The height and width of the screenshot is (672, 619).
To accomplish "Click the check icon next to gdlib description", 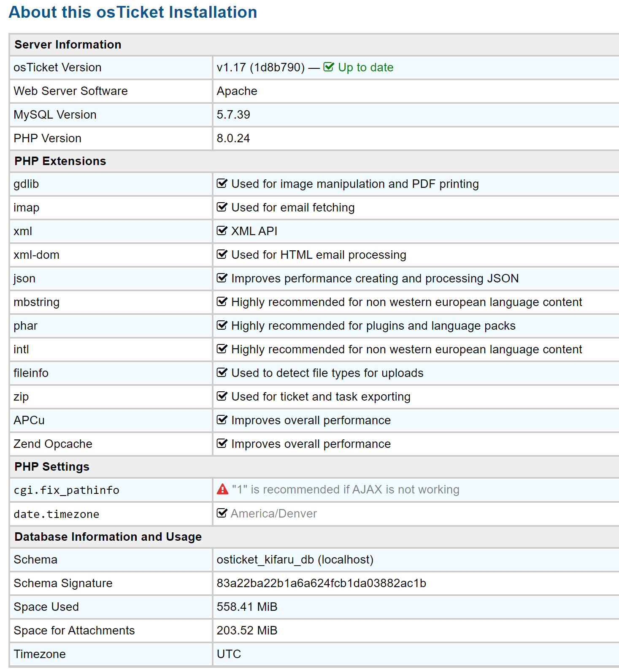I will 222,184.
